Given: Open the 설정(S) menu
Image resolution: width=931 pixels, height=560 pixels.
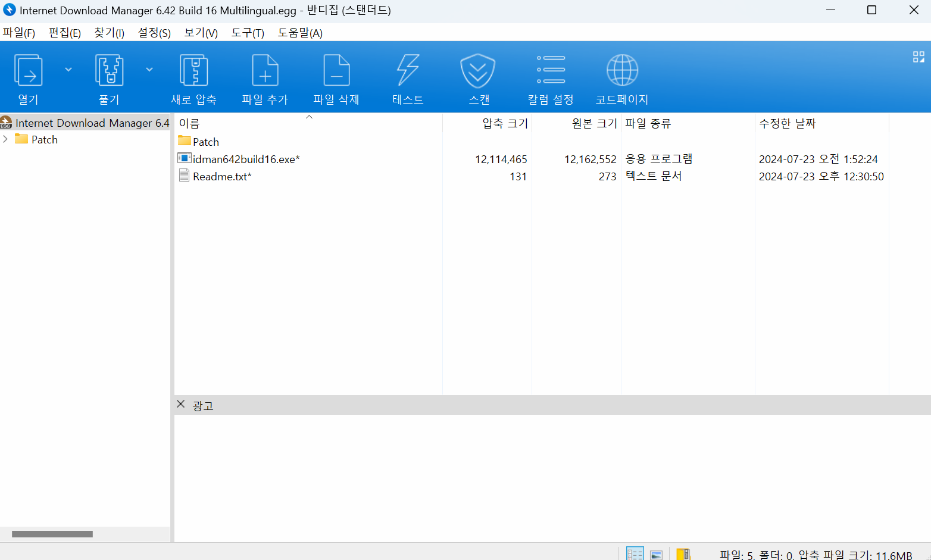Looking at the screenshot, I should (154, 33).
